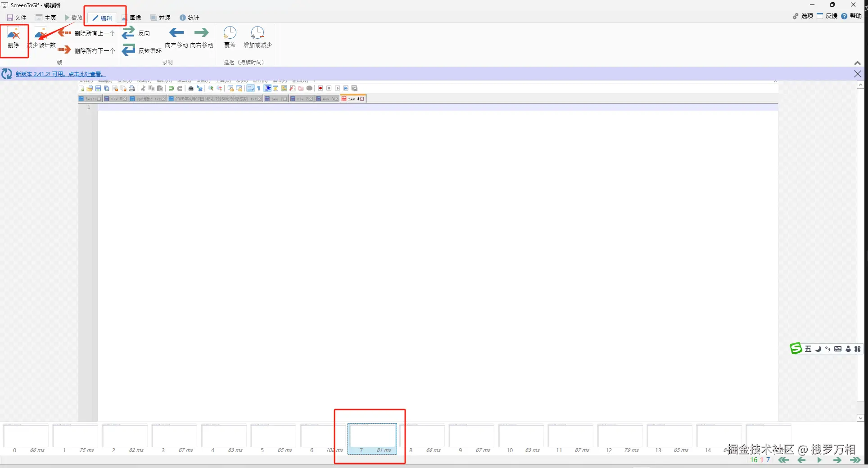The image size is (868, 468).
Task: Click the preview scrollbar down arrow
Action: pyautogui.click(x=860, y=418)
